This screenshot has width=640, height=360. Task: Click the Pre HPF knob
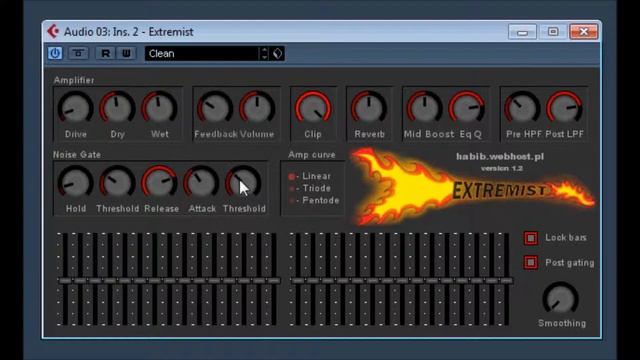click(x=522, y=108)
